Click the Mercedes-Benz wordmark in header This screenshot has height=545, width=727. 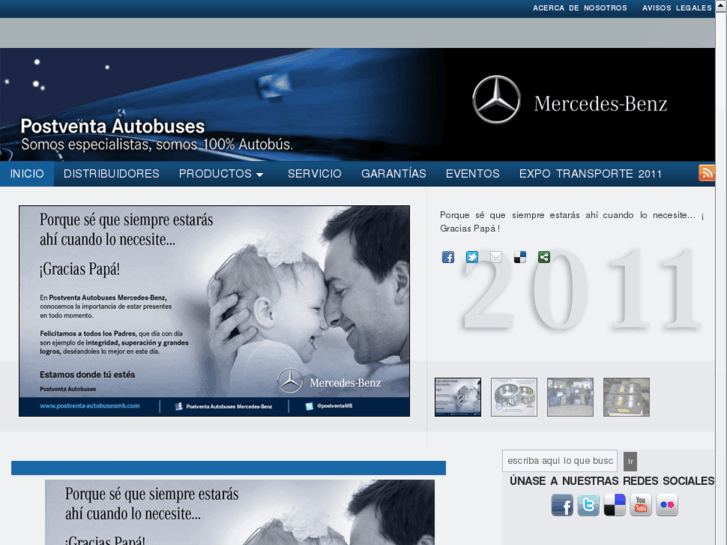[x=600, y=104]
